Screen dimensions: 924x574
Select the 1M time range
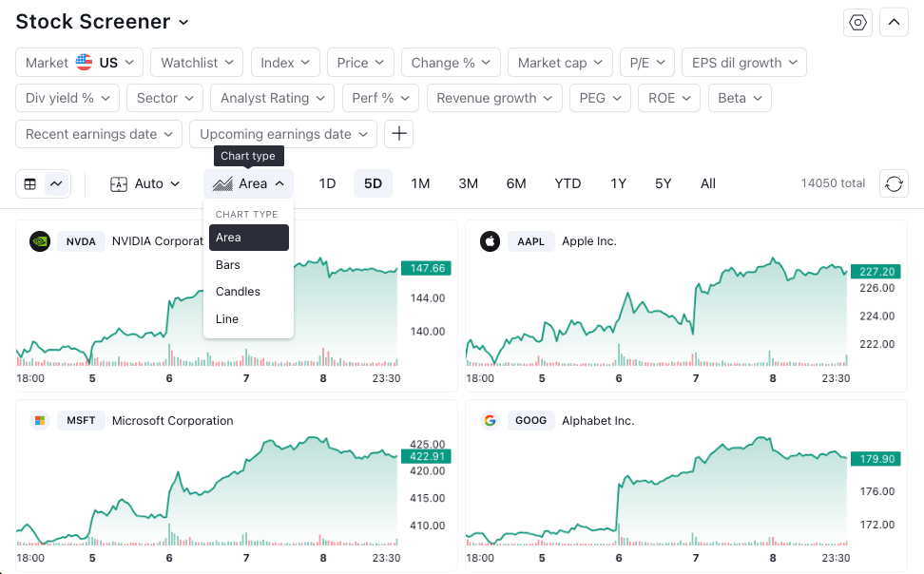(420, 183)
